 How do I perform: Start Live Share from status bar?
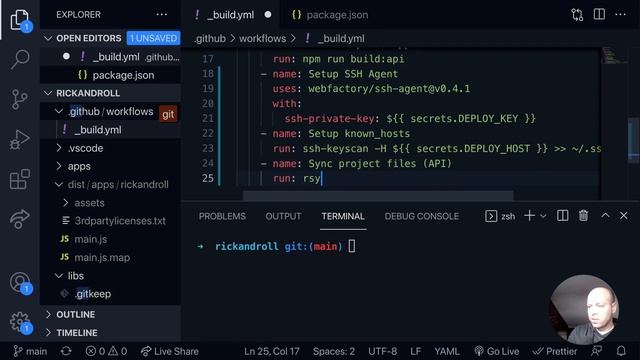click(x=170, y=351)
